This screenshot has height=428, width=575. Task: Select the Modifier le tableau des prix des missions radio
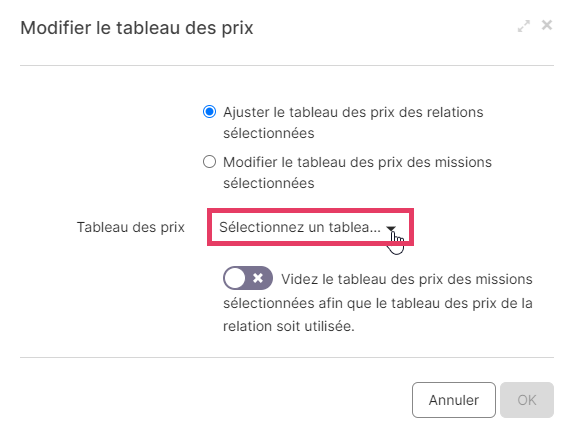pyautogui.click(x=209, y=161)
